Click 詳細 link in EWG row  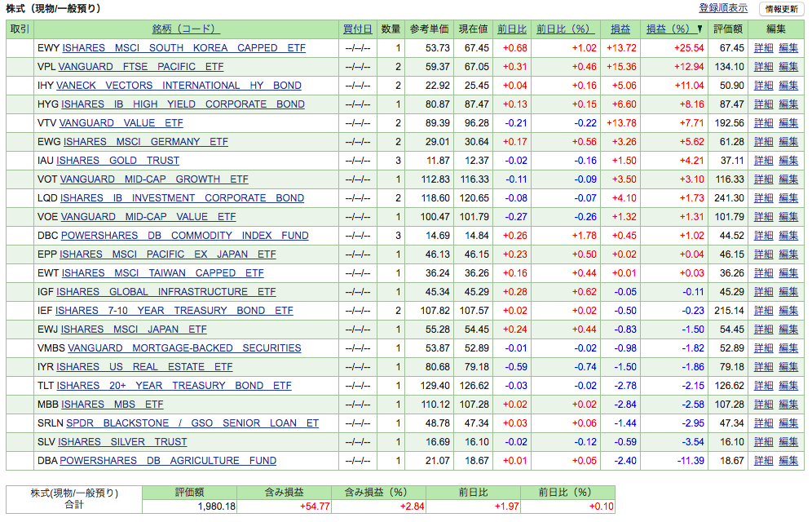click(x=763, y=142)
